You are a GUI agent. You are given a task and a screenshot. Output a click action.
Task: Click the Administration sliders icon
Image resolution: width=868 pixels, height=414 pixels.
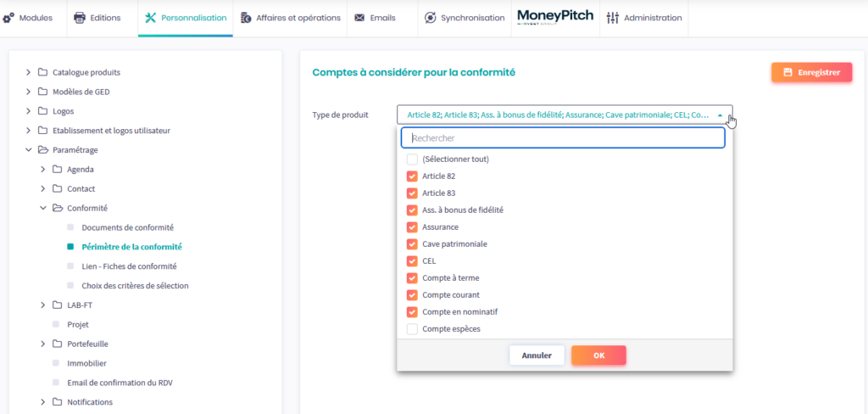coord(613,18)
